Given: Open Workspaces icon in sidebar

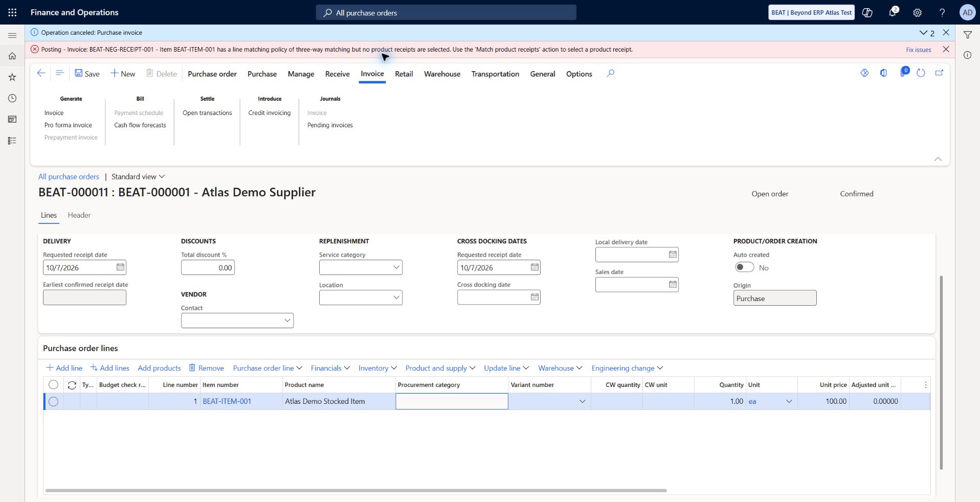Looking at the screenshot, I should tap(12, 119).
